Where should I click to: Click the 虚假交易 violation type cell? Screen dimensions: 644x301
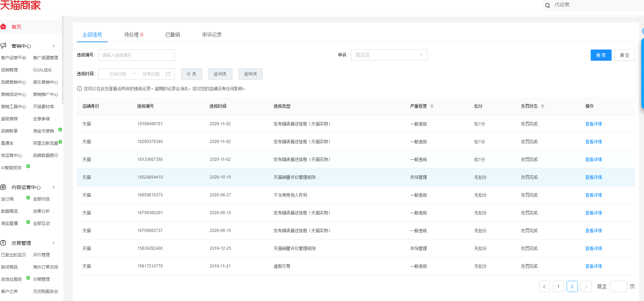click(x=282, y=266)
